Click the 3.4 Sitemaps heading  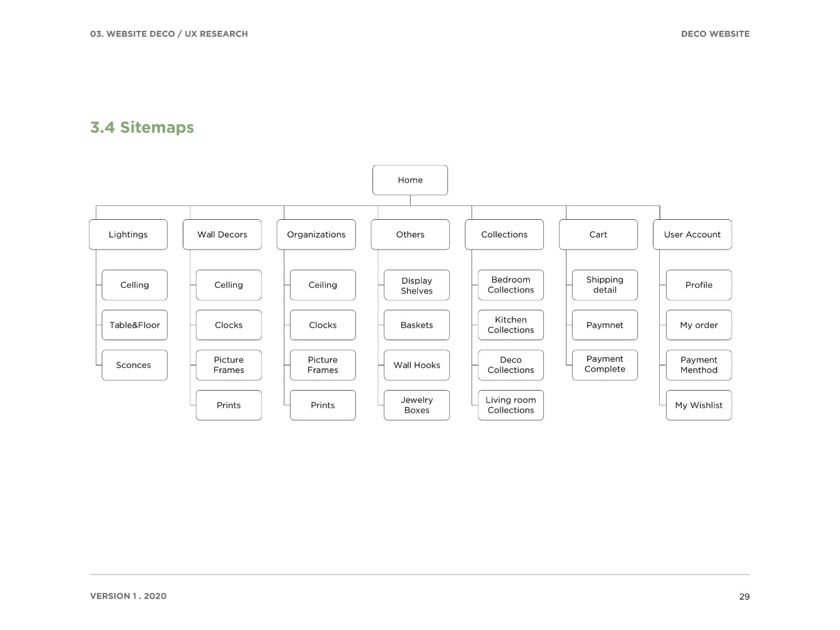coord(142,127)
